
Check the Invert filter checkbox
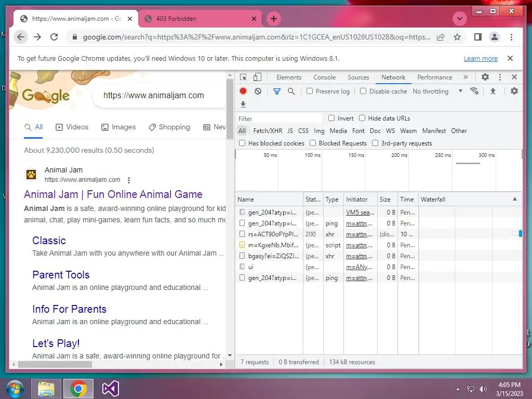pos(331,118)
